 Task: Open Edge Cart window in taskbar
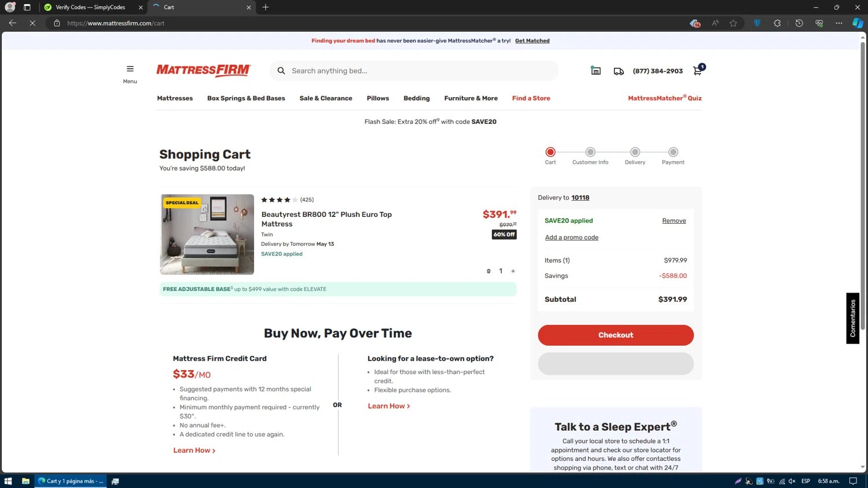coord(71,481)
